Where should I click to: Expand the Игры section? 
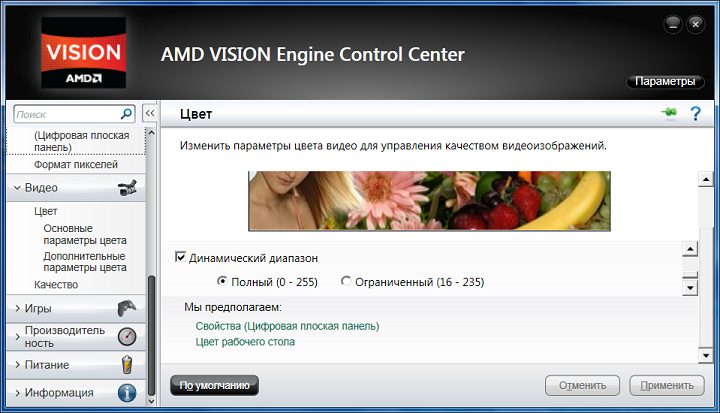coord(18,308)
